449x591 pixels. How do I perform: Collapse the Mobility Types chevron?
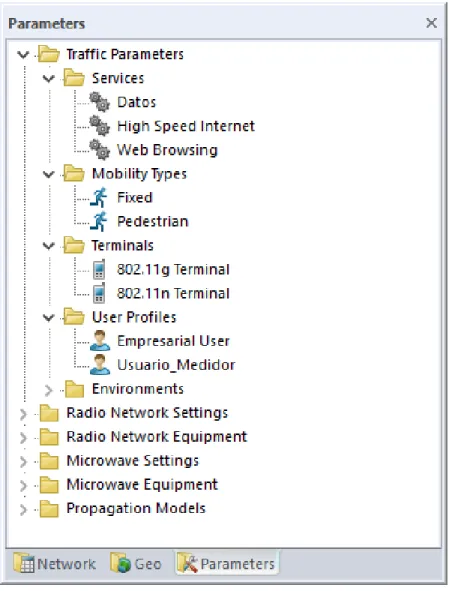tap(49, 174)
